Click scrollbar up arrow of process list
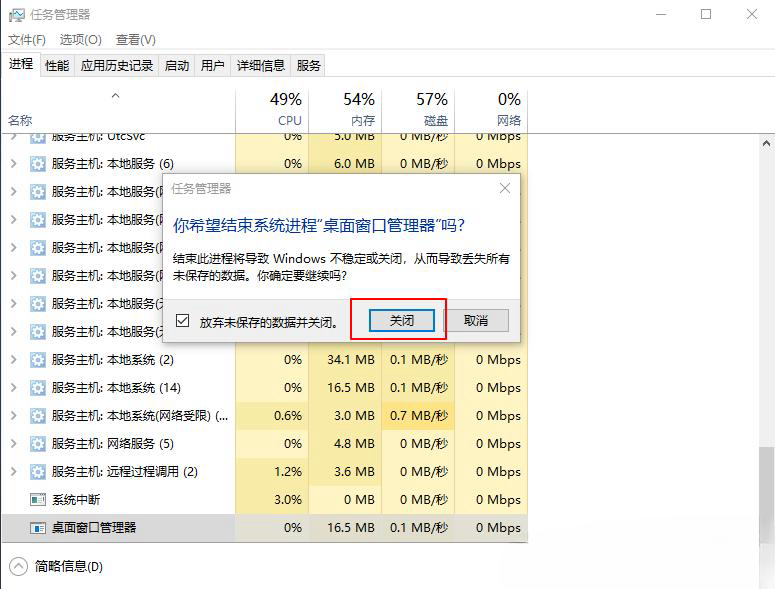Viewport: 775px width, 589px height. (x=766, y=143)
